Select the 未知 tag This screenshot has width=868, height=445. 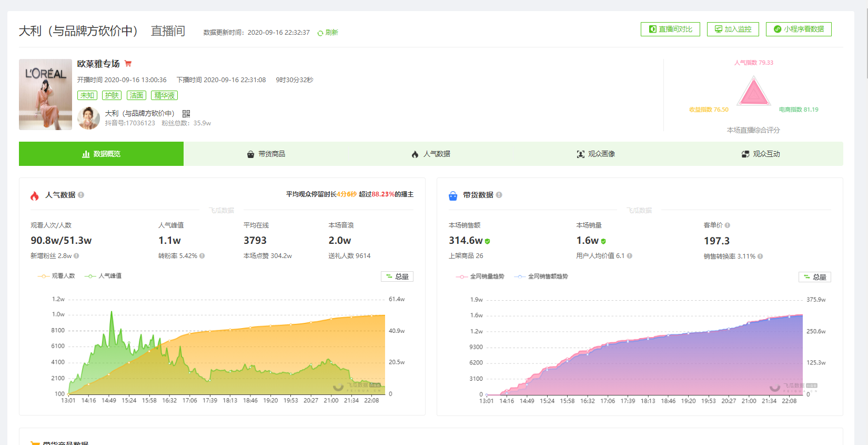click(x=87, y=95)
